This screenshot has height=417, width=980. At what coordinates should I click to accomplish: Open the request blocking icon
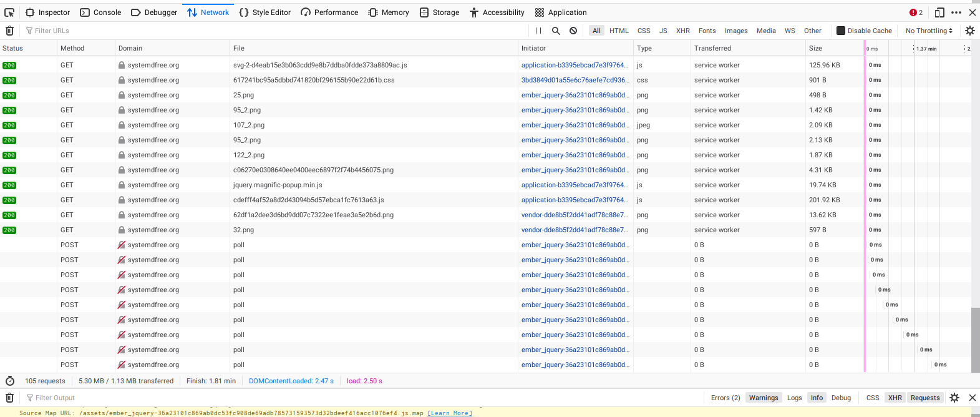coord(573,31)
